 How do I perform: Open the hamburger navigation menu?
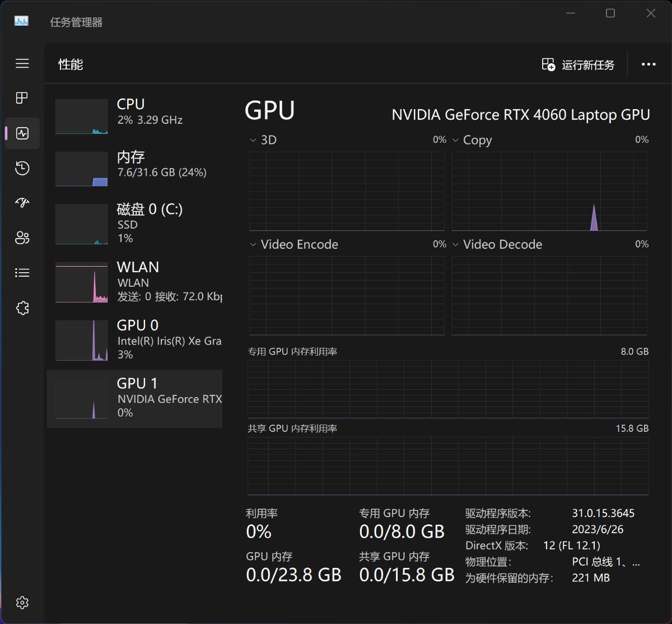(x=22, y=63)
